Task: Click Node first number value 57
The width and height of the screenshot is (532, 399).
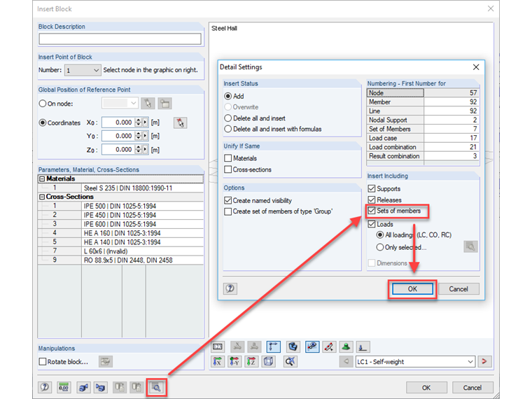Action: pyautogui.click(x=451, y=92)
